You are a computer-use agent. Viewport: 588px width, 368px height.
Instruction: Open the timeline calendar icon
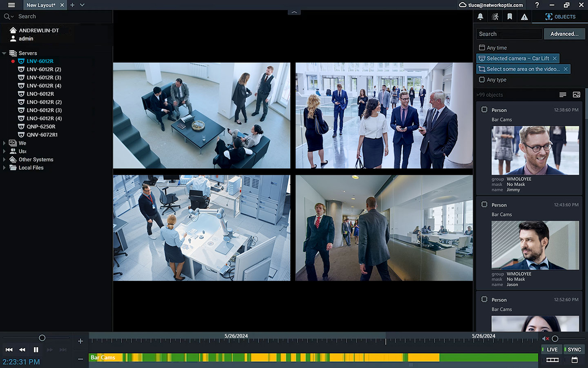[x=575, y=360]
